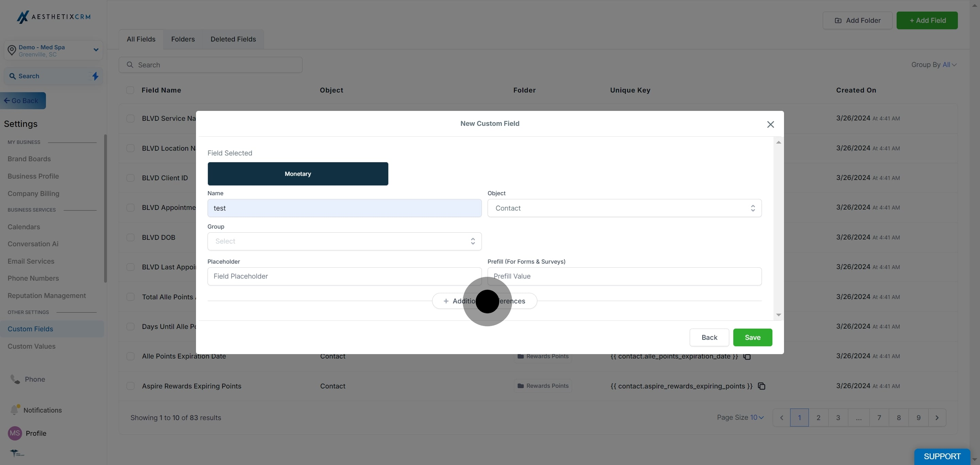
Task: Click the lightning bolt quick action icon
Action: point(95,76)
